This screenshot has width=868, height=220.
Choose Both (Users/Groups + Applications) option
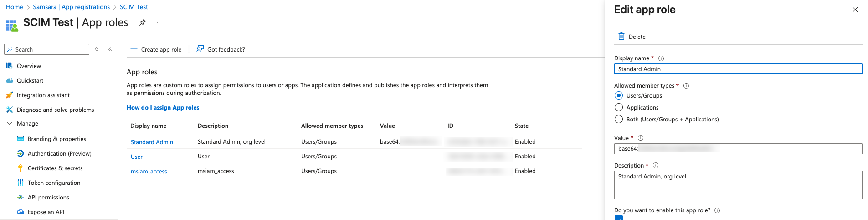(619, 120)
